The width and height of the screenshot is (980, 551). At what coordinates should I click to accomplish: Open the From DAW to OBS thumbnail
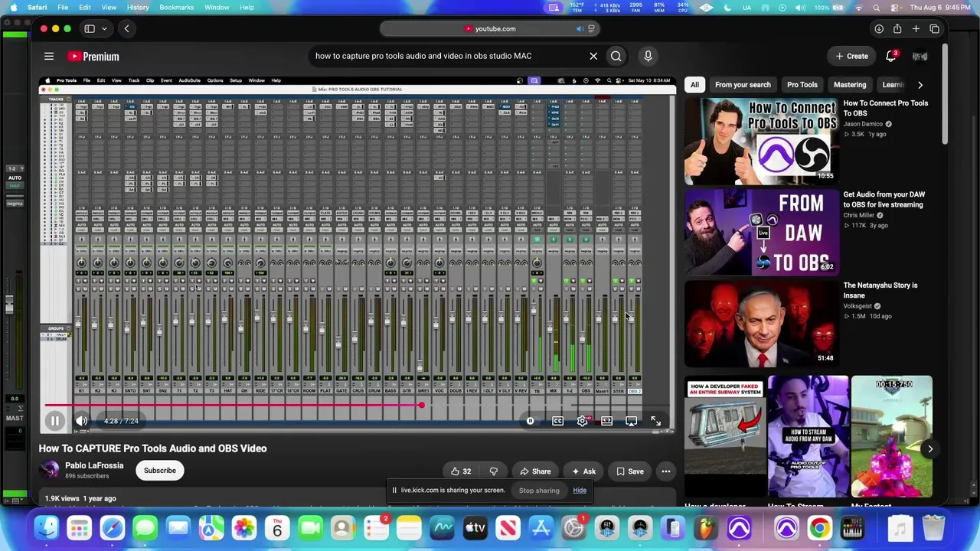click(761, 233)
